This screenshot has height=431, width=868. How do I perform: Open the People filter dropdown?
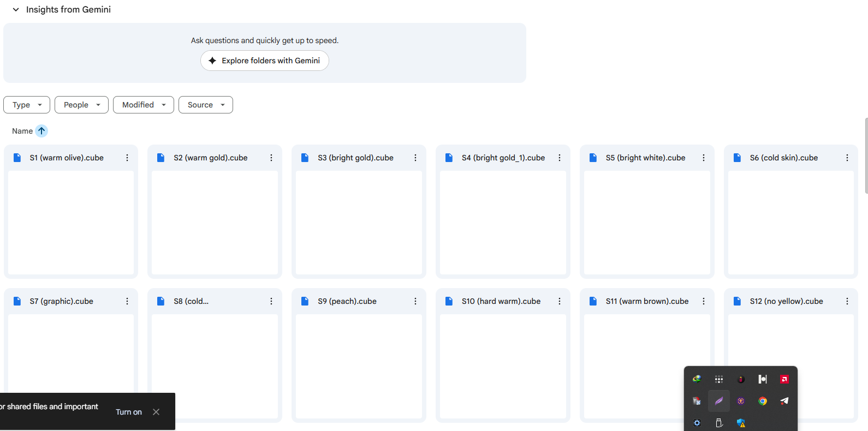(x=81, y=105)
